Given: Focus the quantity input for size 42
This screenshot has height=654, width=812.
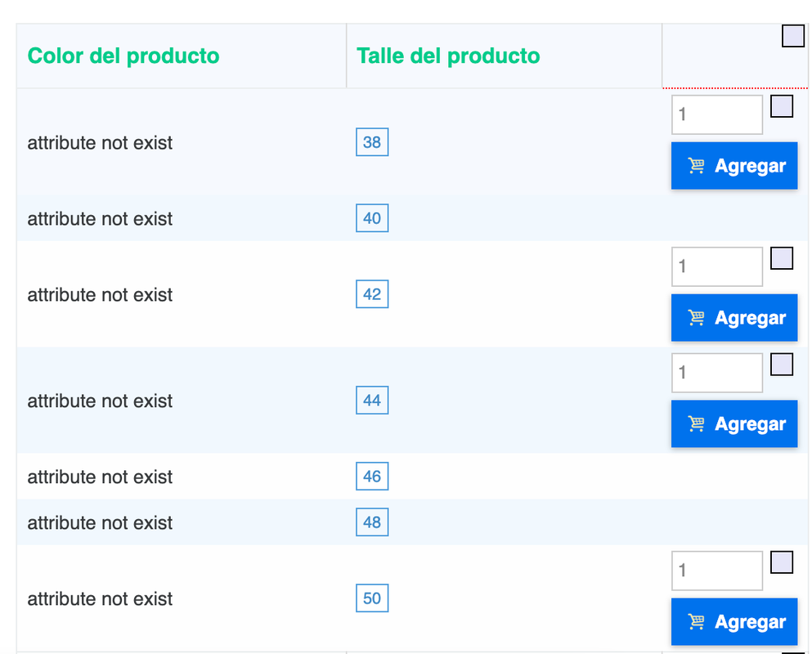Looking at the screenshot, I should tap(716, 267).
